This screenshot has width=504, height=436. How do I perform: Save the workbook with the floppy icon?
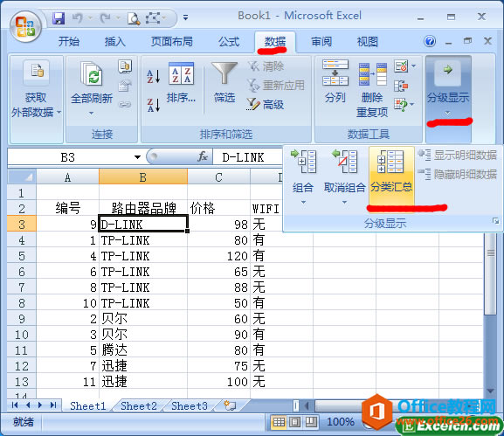coord(59,18)
